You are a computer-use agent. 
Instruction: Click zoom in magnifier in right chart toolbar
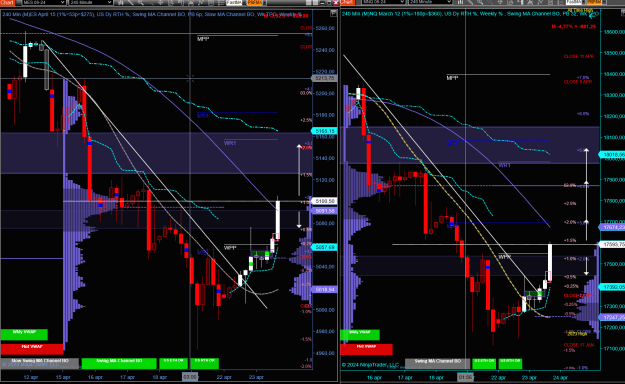click(x=480, y=2)
